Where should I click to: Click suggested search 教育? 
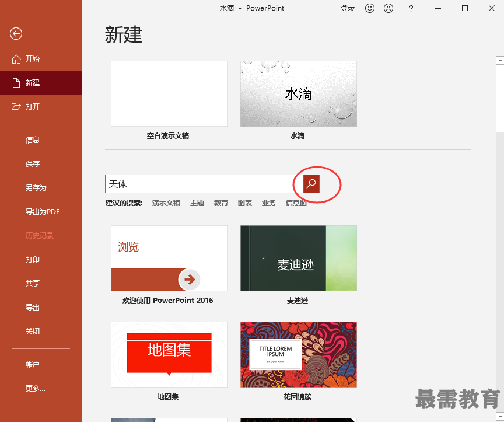(221, 203)
